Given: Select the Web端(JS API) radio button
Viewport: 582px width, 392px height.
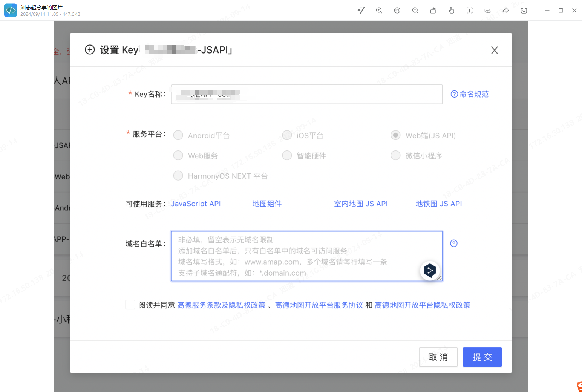Looking at the screenshot, I should coord(395,135).
